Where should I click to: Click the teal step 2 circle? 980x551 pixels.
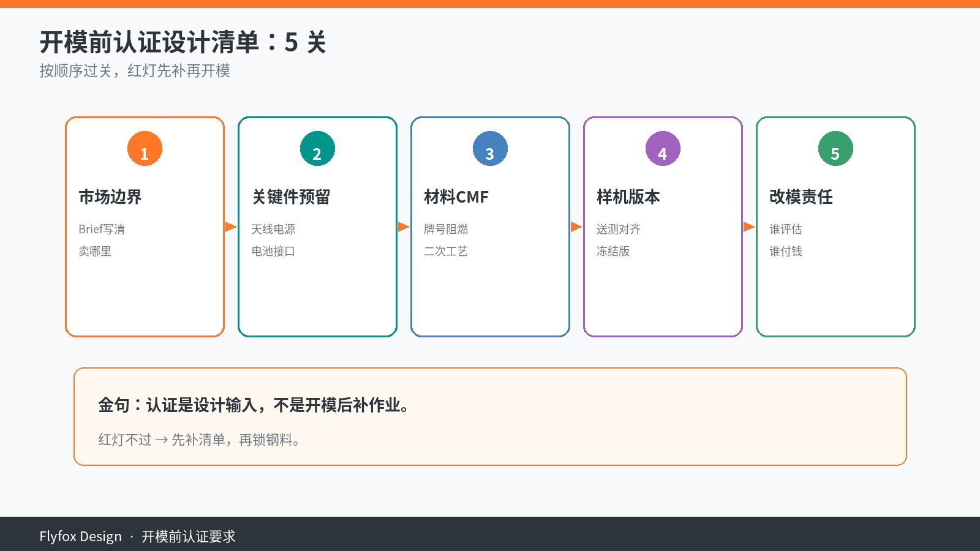tap(317, 148)
